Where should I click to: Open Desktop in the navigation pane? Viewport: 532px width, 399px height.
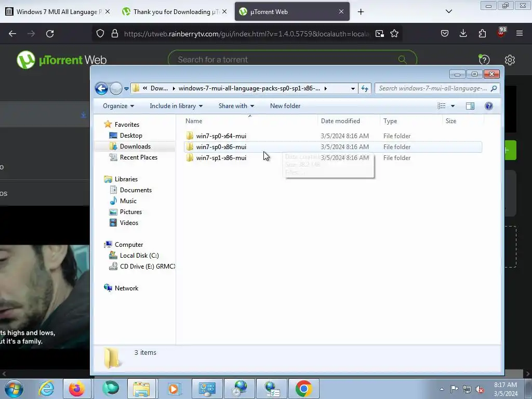point(126,136)
